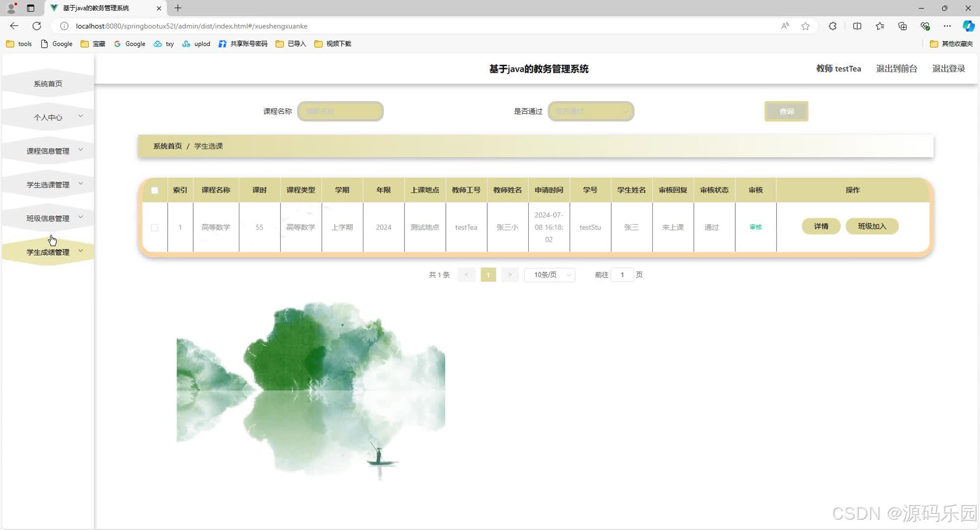Click the 审核 link in the table row

coord(755,227)
